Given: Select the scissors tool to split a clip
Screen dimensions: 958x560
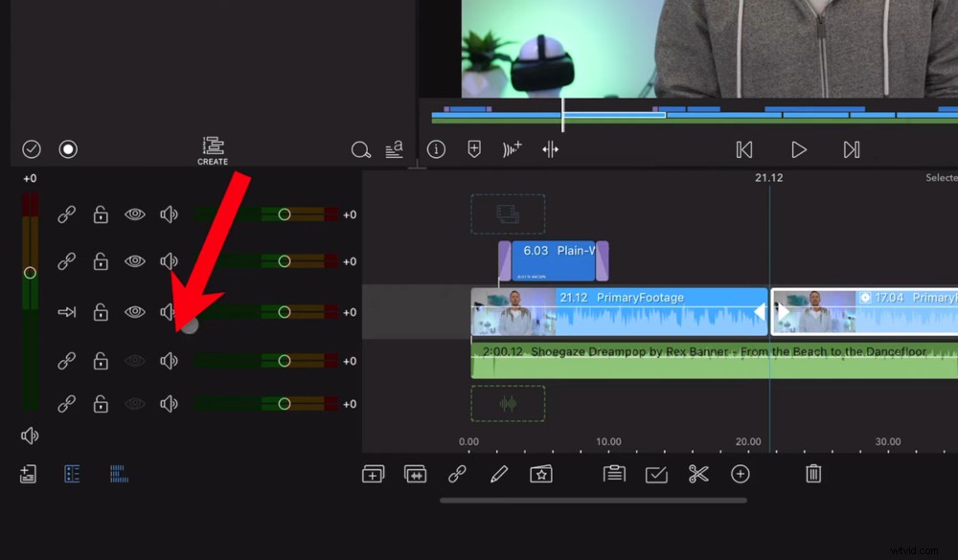Looking at the screenshot, I should 698,474.
